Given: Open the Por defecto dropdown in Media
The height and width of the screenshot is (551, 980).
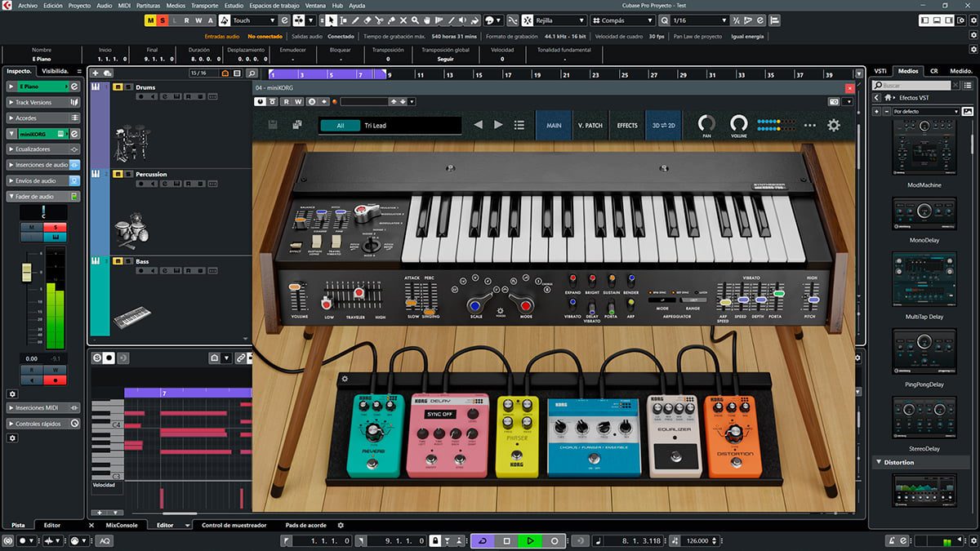Looking at the screenshot, I should coord(926,111).
